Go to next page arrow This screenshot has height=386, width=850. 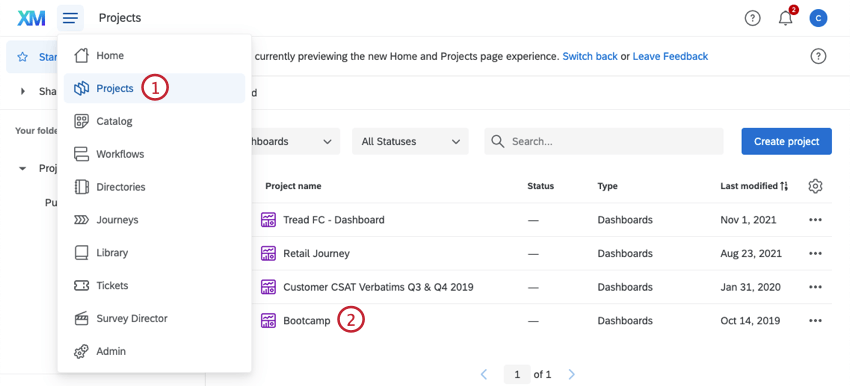(x=571, y=374)
